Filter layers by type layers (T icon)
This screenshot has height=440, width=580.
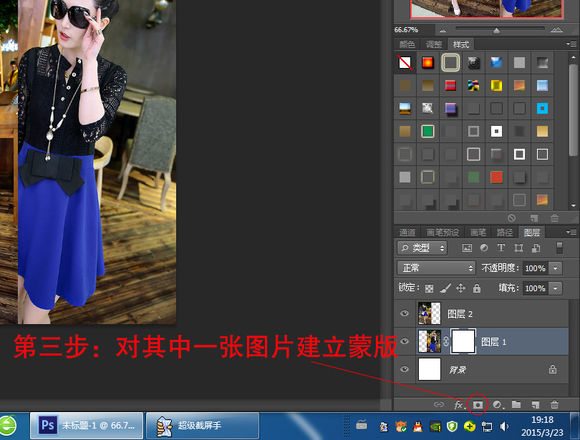click(x=501, y=248)
